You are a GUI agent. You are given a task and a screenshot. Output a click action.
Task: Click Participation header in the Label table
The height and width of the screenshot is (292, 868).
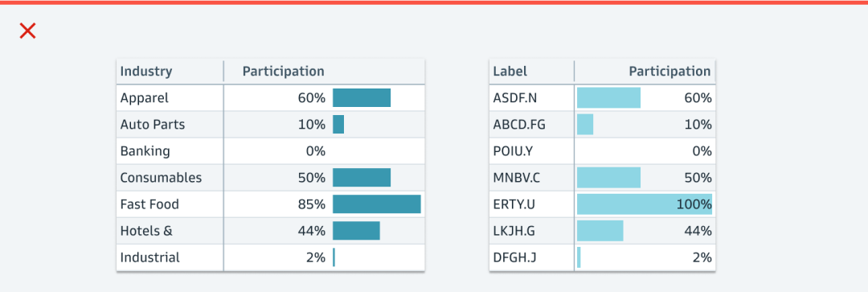coord(669,72)
